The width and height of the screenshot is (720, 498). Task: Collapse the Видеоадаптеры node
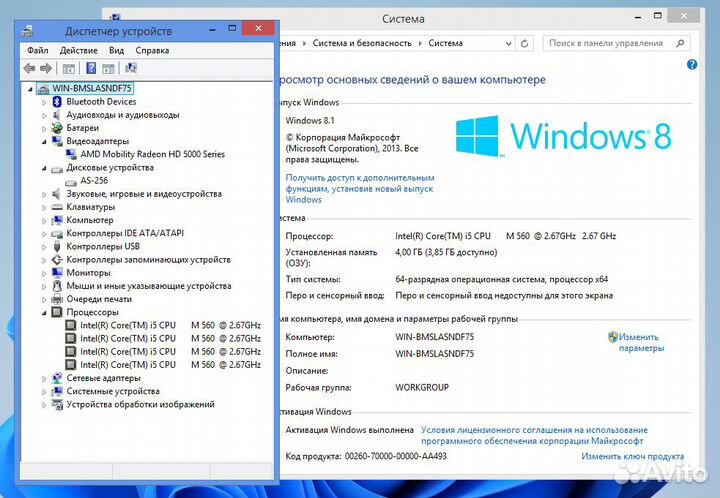[45, 142]
